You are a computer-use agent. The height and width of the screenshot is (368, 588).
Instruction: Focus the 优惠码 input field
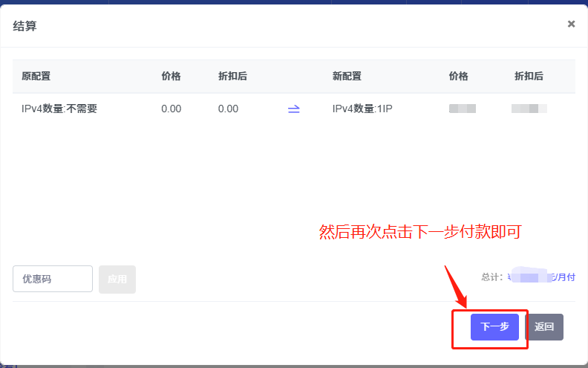53,280
